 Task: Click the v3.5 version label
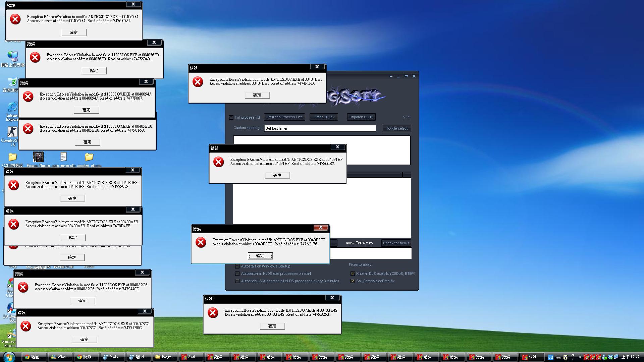point(407,117)
